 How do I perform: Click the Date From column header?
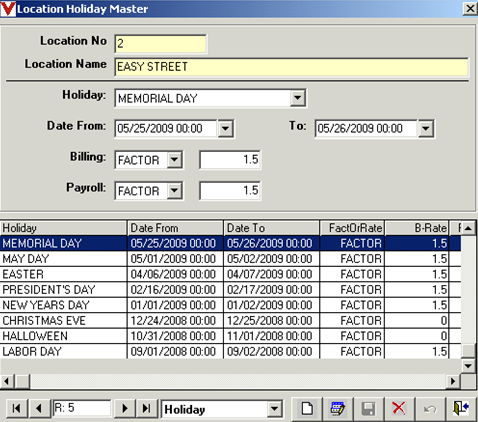(x=175, y=228)
